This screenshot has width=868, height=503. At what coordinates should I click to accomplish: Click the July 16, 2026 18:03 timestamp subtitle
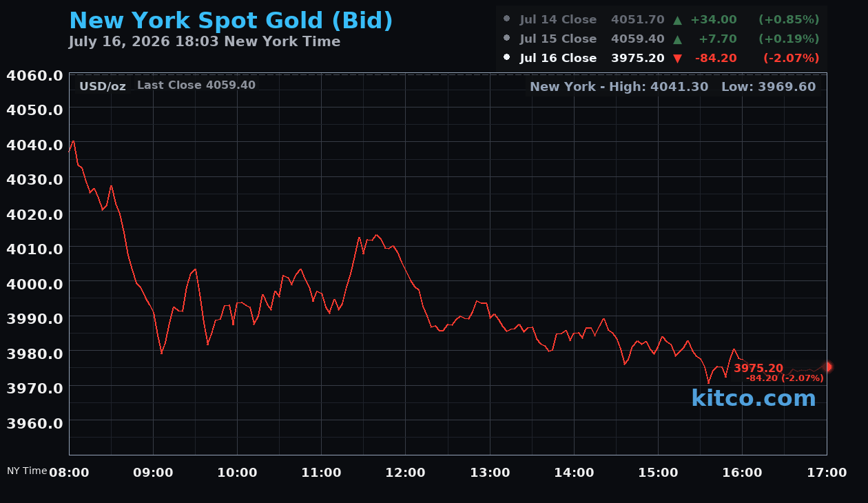tap(205, 41)
